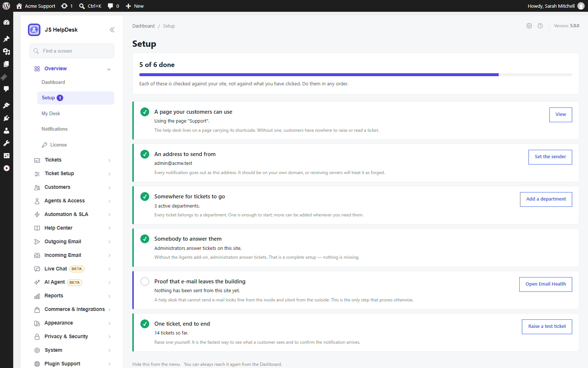Image resolution: width=588 pixels, height=368 pixels.
Task: Expand the System section
Action: pos(72,350)
